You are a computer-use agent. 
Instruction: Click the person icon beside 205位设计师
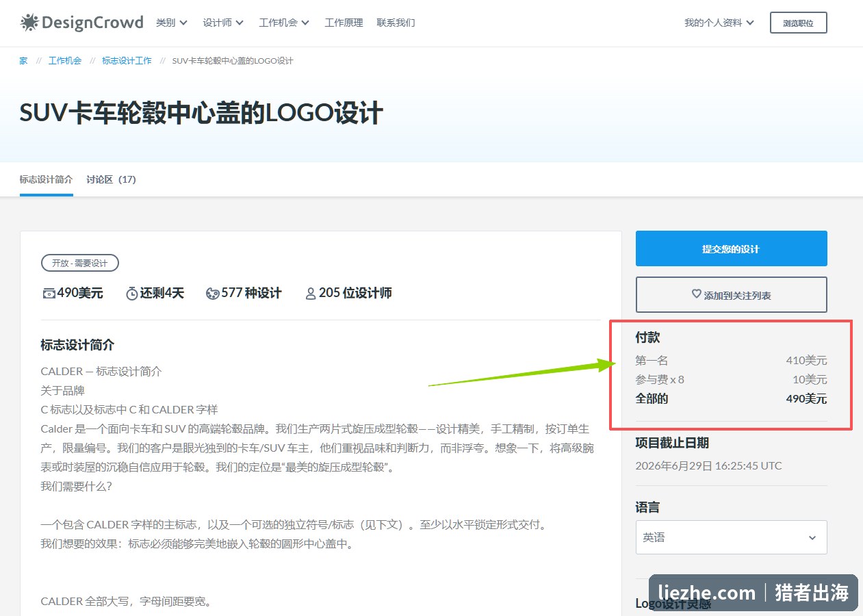tap(311, 294)
